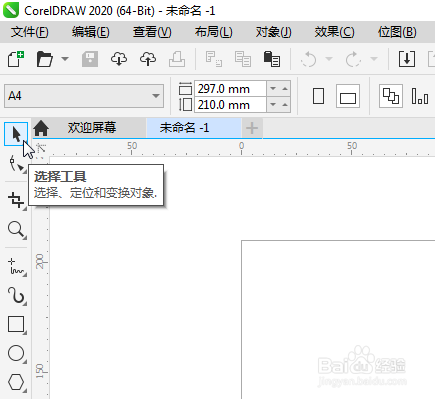
Task: Set landscape page orientation
Action: click(348, 96)
